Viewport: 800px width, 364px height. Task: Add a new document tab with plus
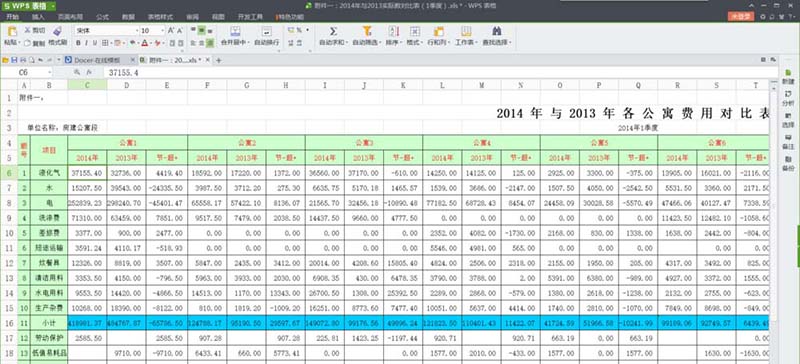[x=219, y=60]
